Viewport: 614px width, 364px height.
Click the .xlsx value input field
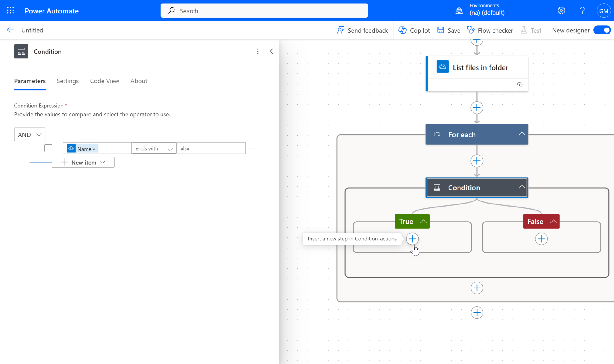(211, 148)
